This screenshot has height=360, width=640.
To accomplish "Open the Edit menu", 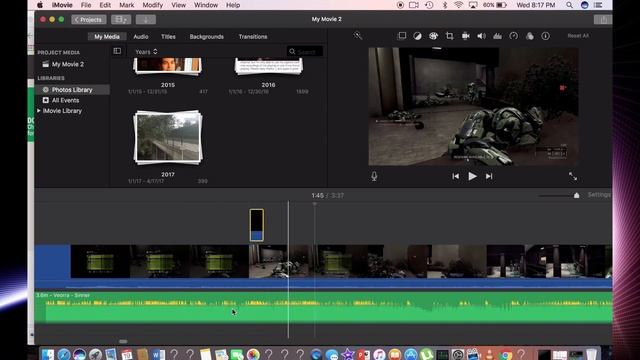I will coord(105,5).
